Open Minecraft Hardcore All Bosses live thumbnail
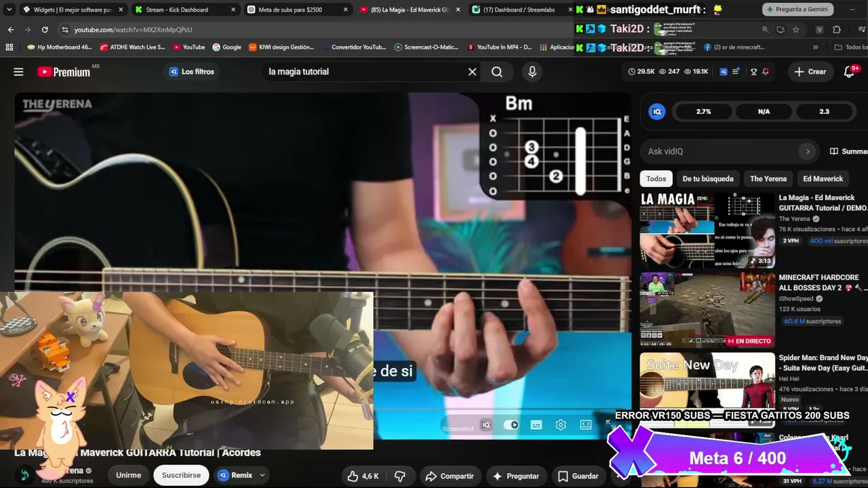 pyautogui.click(x=707, y=310)
